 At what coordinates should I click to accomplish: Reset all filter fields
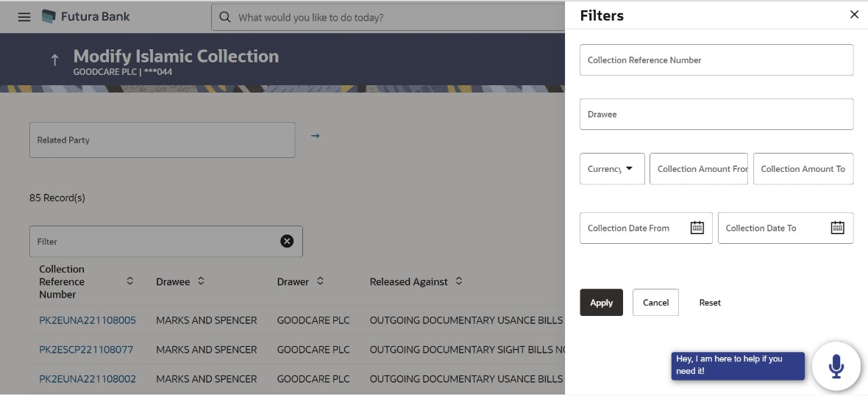pos(710,303)
